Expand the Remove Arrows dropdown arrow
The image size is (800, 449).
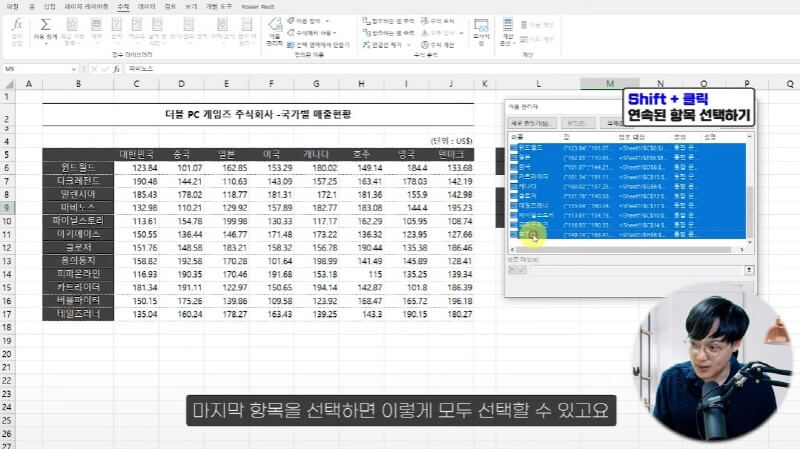click(x=408, y=45)
